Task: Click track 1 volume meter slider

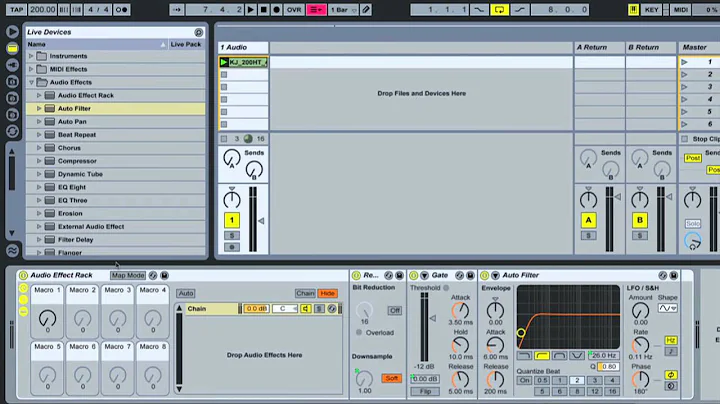Action: click(253, 219)
